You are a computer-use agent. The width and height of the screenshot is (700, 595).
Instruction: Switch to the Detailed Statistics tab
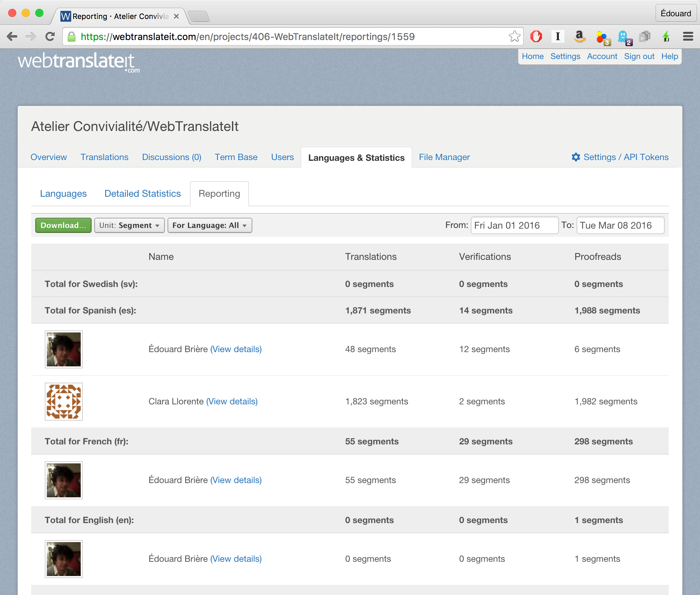click(142, 193)
